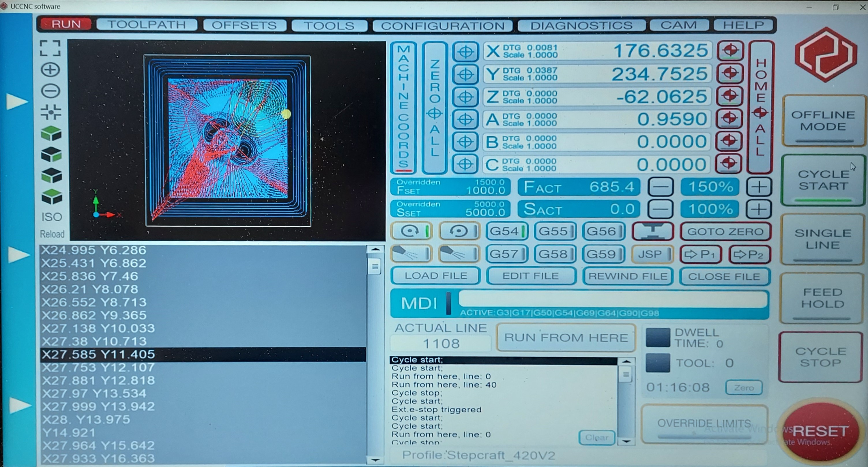This screenshot has width=868, height=467.
Task: Select G58 work offset
Action: point(555,254)
